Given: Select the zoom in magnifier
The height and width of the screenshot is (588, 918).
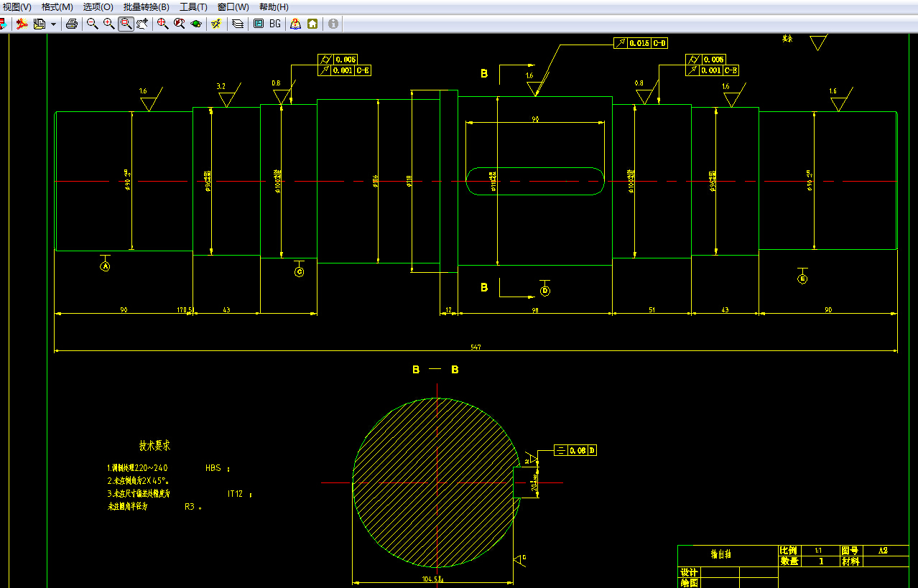Looking at the screenshot, I should 108,24.
